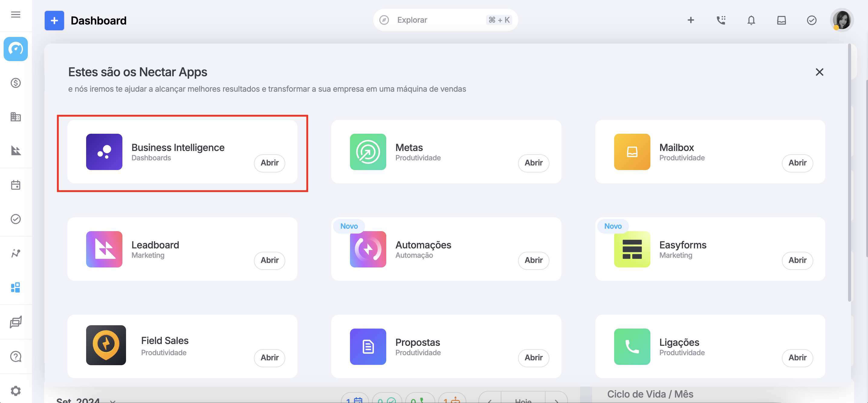Click the Ciclo de Vida / Mês label

tap(650, 394)
